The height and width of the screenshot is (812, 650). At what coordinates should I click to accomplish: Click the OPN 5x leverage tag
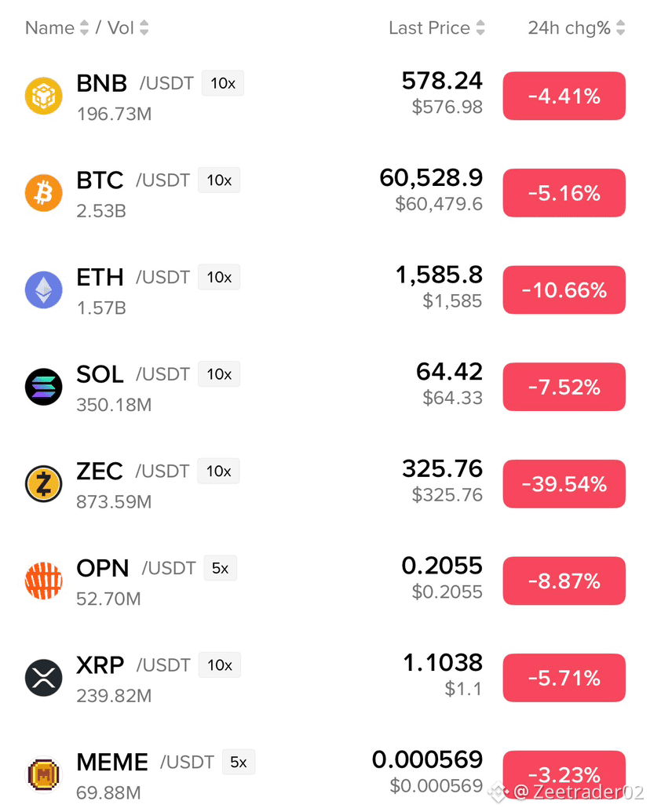(x=221, y=568)
